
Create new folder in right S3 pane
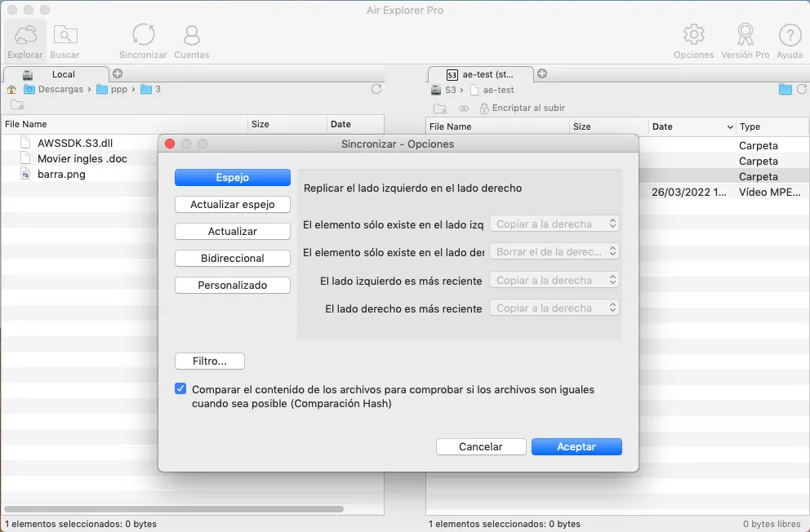click(x=440, y=109)
